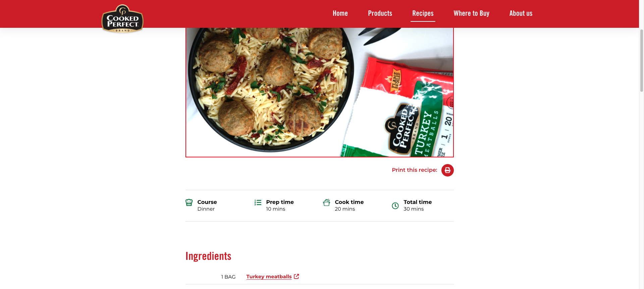Open the Home menu item
The height and width of the screenshot is (289, 644).
[x=340, y=13]
